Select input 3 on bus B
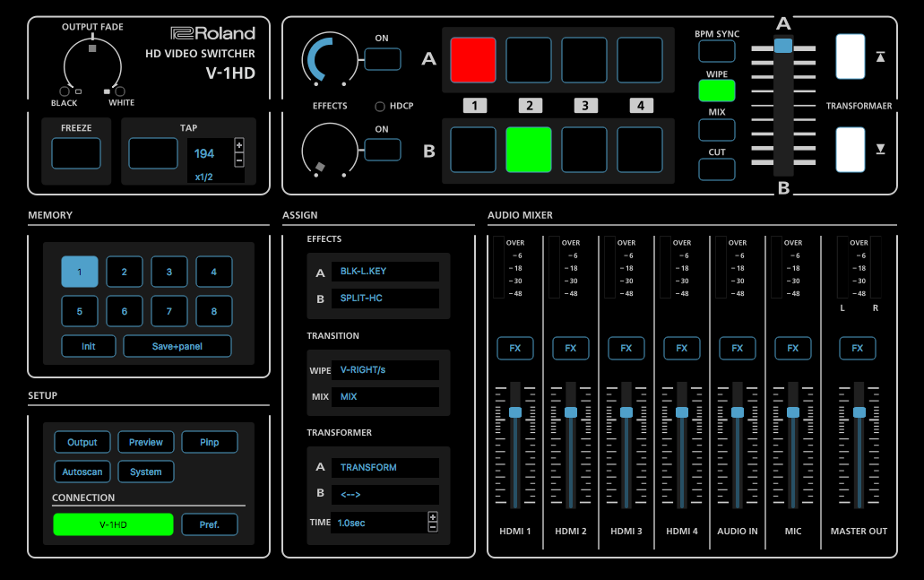Image resolution: width=924 pixels, height=580 pixels. coord(584,150)
